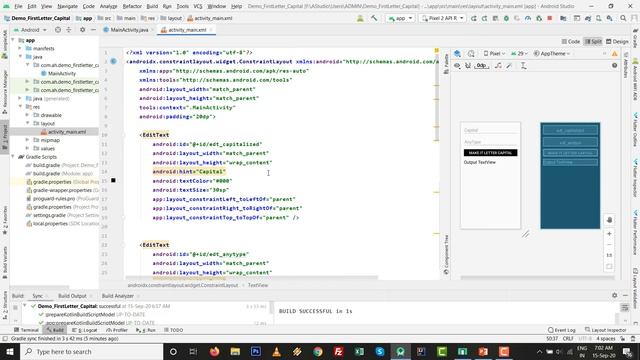Viewport: 640px width, 360px height.
Task: Toggle the pan hand tool in preview
Action: click(x=609, y=220)
